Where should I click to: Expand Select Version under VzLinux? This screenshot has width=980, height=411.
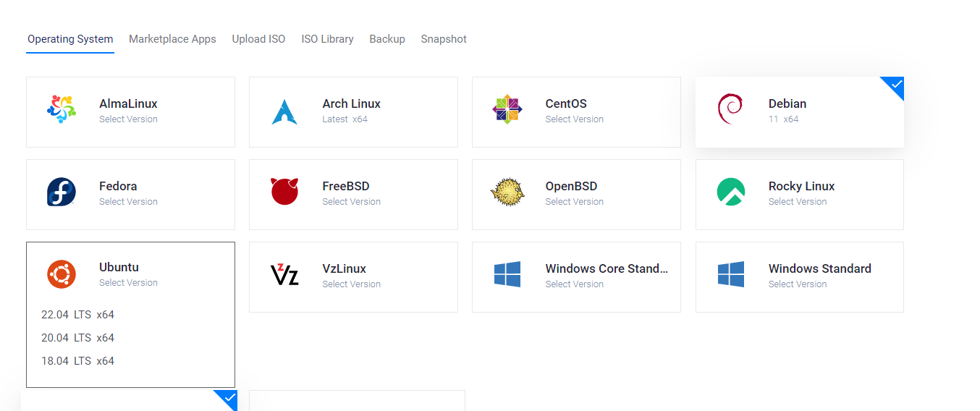tap(352, 284)
